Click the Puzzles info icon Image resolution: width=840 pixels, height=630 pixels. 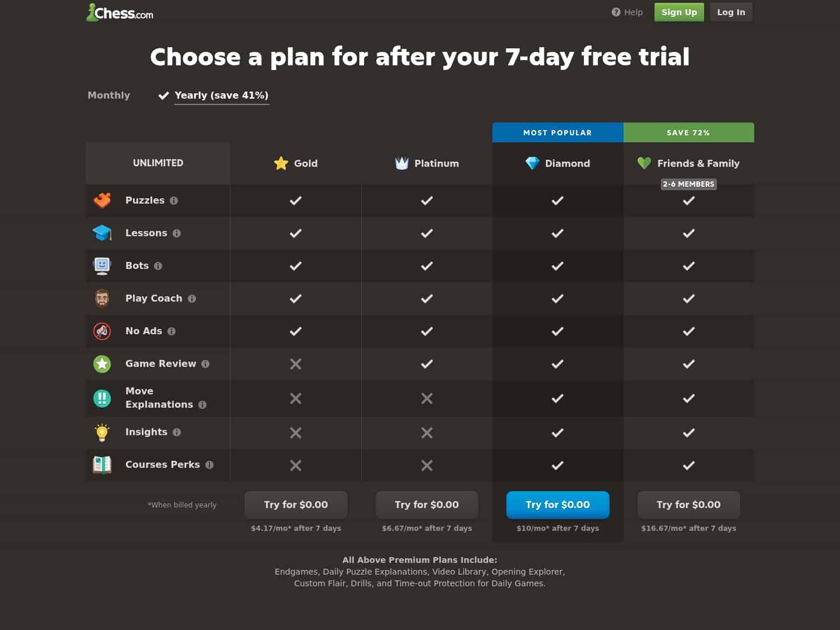(x=174, y=201)
